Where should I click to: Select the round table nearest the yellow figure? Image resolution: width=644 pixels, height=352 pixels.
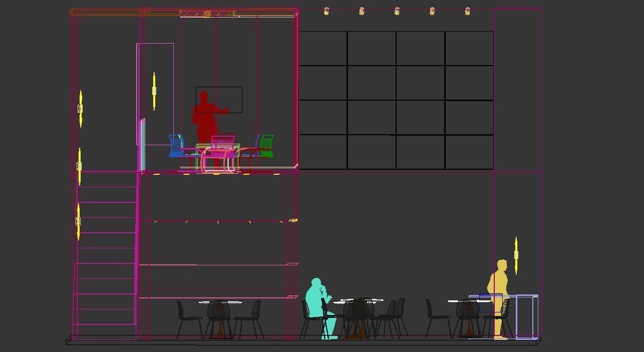468,318
